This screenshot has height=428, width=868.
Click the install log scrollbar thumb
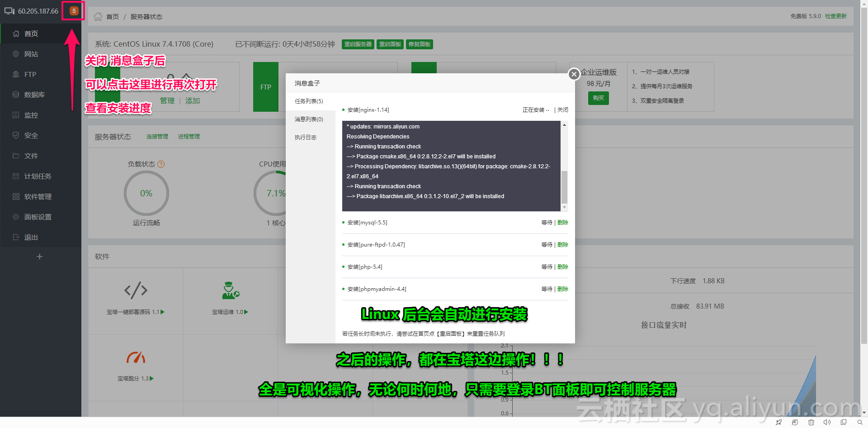564,187
